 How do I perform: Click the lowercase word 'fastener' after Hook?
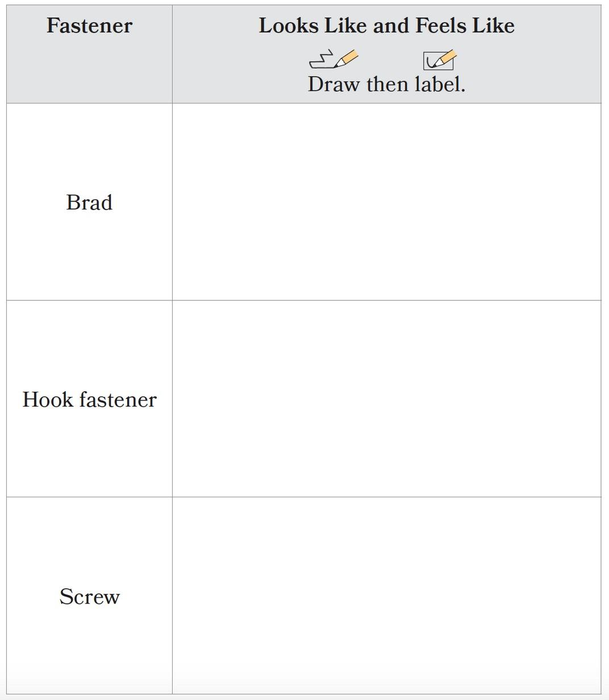coord(118,400)
